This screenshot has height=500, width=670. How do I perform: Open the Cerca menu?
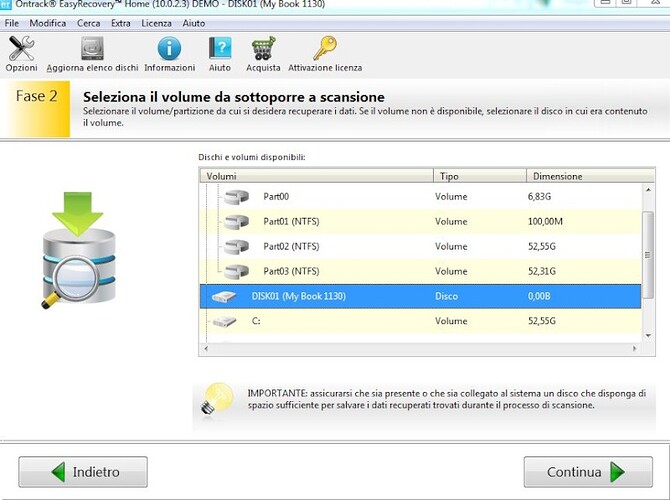(88, 23)
